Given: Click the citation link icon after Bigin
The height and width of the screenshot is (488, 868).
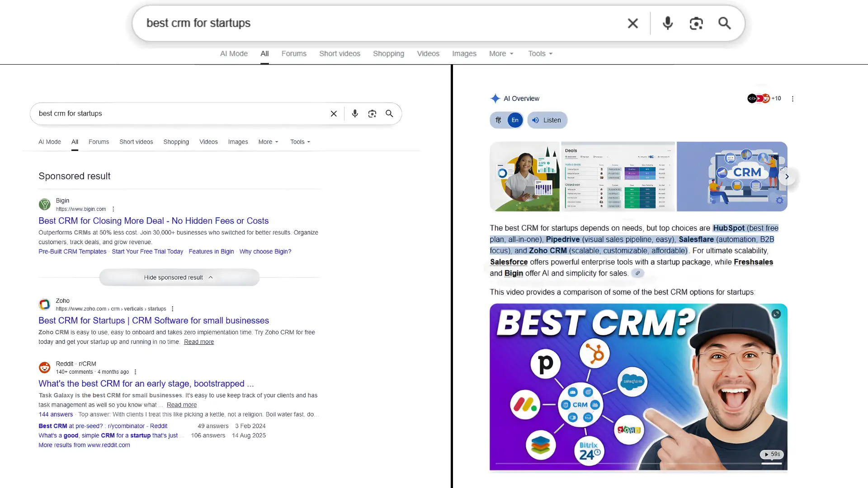Looking at the screenshot, I should click(637, 273).
